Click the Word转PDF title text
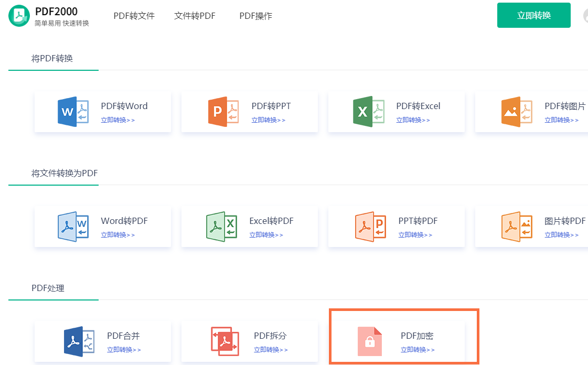 click(x=124, y=221)
